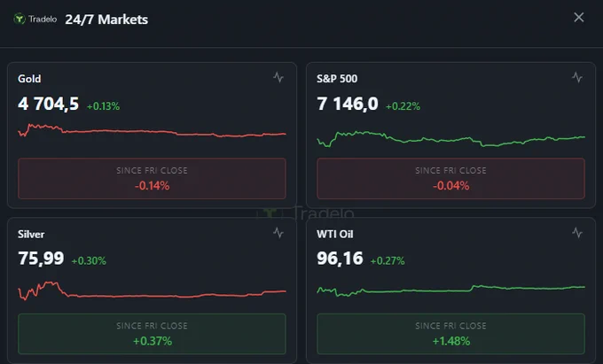Click the Silver price 75,99
The width and height of the screenshot is (603, 364).
(41, 259)
